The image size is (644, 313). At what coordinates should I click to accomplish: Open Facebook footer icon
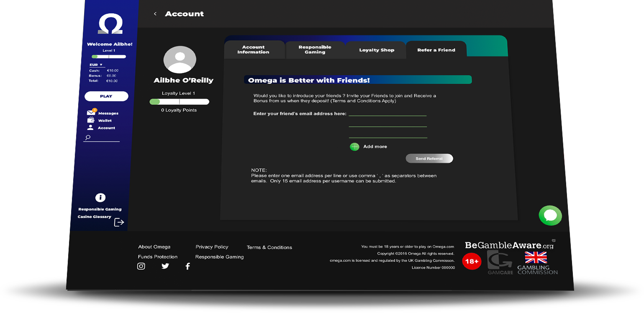[x=187, y=266]
